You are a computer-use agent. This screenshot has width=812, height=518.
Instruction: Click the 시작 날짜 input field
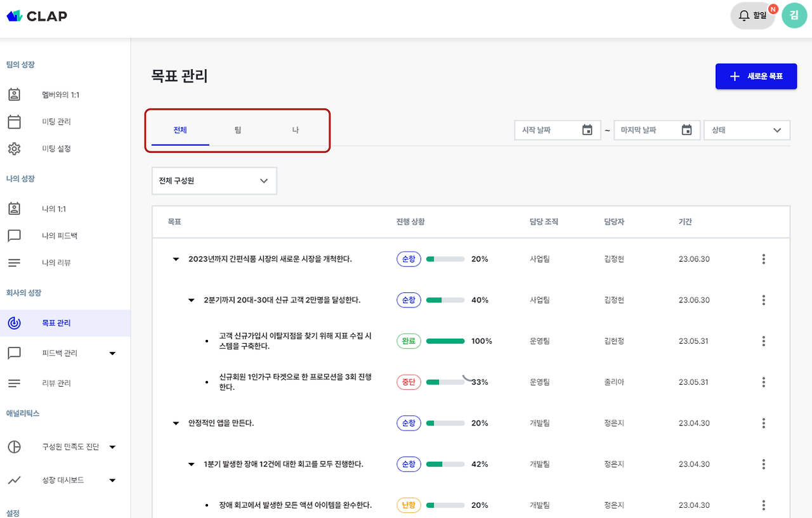point(558,130)
